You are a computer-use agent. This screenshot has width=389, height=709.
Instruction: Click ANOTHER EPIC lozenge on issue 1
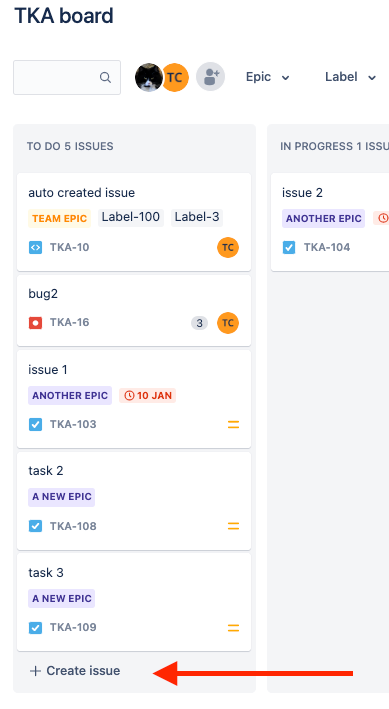click(70, 396)
